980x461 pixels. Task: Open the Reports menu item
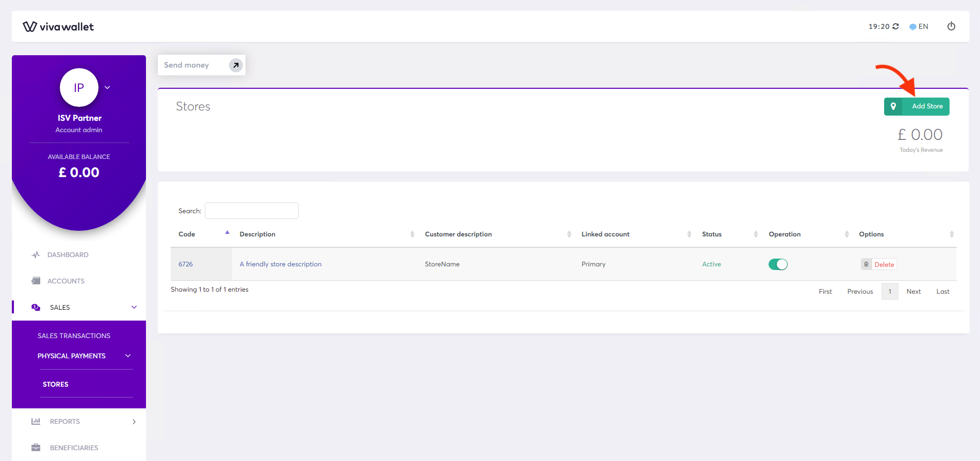65,421
